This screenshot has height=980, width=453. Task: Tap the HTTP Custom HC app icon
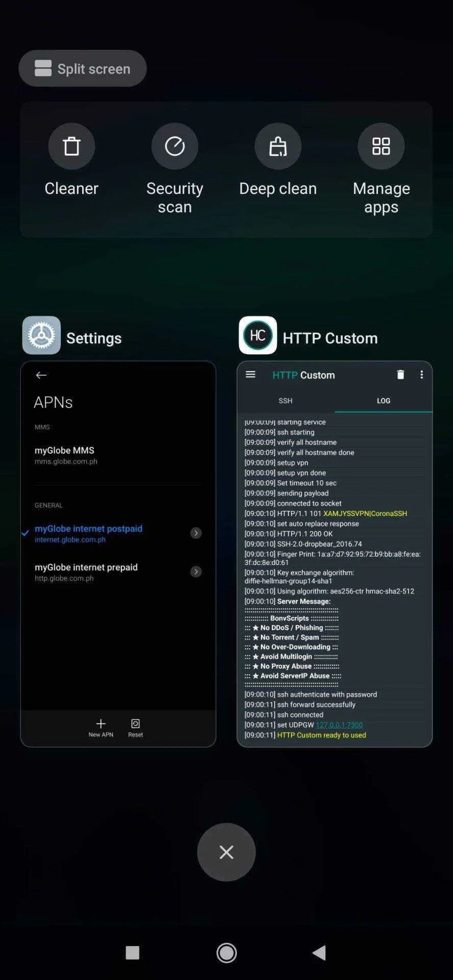(x=258, y=335)
